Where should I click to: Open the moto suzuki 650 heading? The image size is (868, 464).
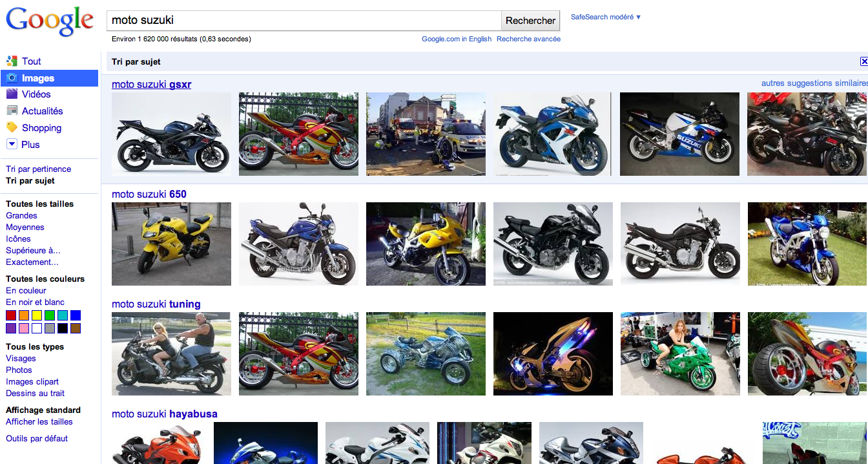(149, 195)
